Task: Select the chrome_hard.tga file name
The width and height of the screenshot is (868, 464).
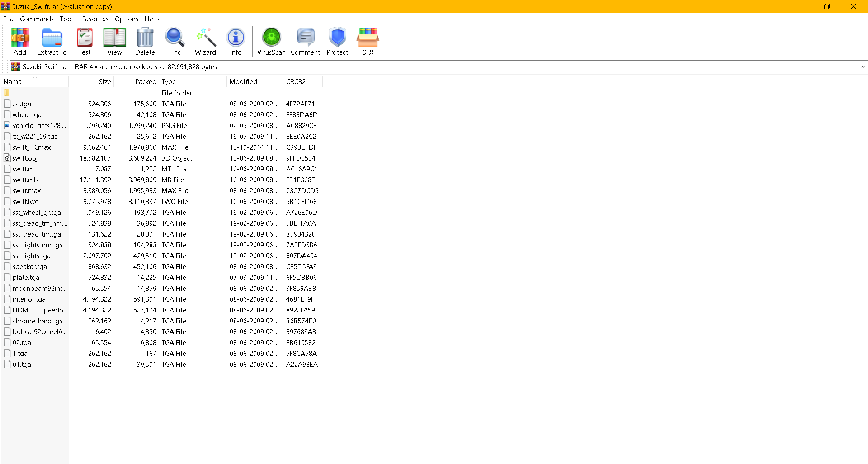Action: [38, 321]
